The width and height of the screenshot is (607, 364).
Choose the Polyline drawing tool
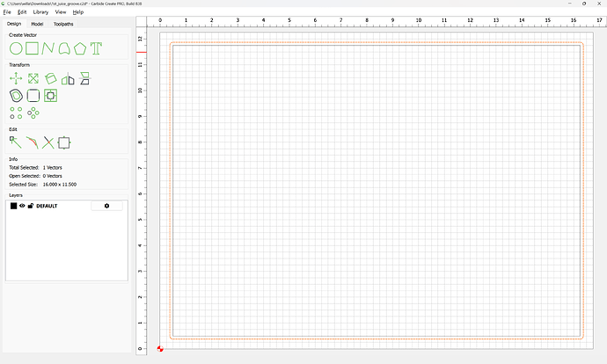(48, 47)
